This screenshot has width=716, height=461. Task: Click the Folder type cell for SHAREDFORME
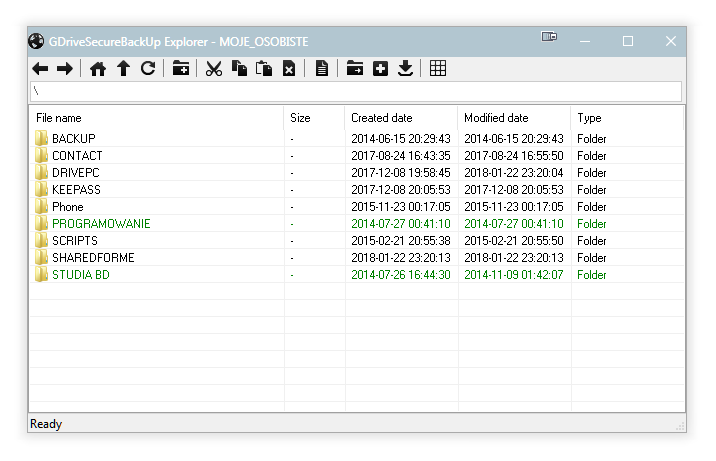[591, 258]
